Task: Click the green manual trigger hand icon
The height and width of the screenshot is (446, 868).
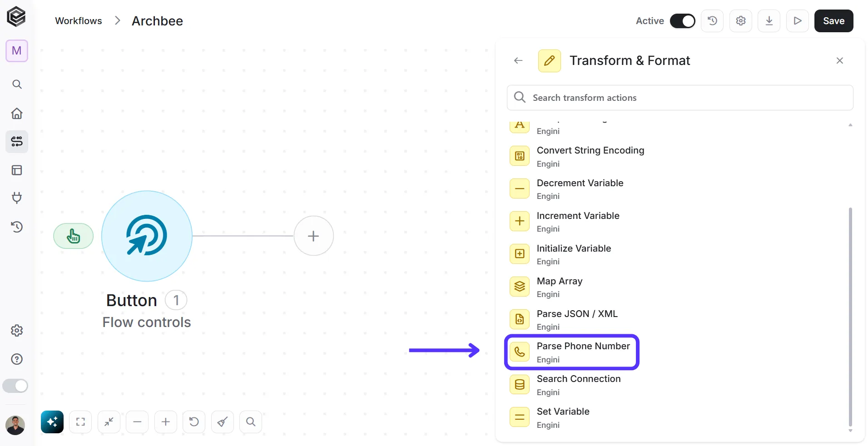Action: tap(74, 236)
